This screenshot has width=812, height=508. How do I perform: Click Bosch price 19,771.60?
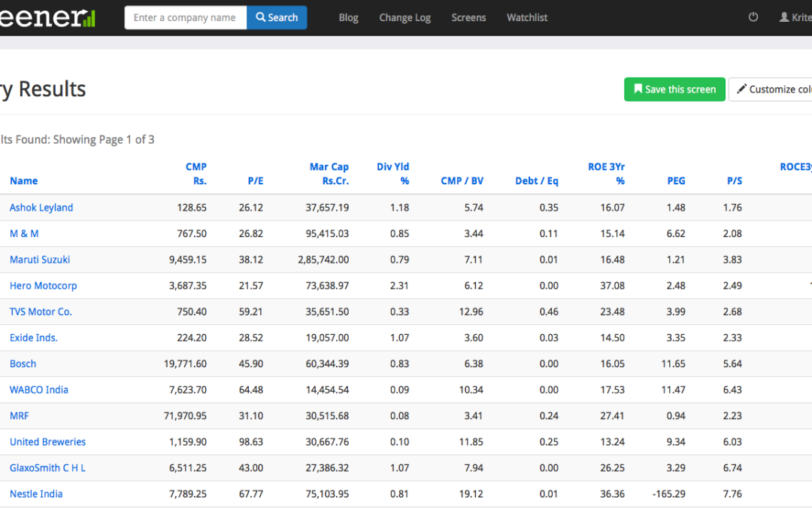(x=186, y=364)
